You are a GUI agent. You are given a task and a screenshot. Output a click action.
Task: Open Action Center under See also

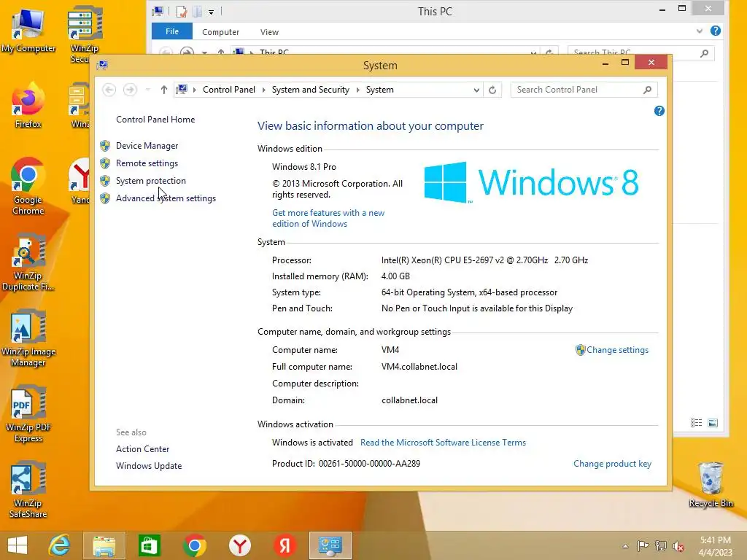(142, 449)
